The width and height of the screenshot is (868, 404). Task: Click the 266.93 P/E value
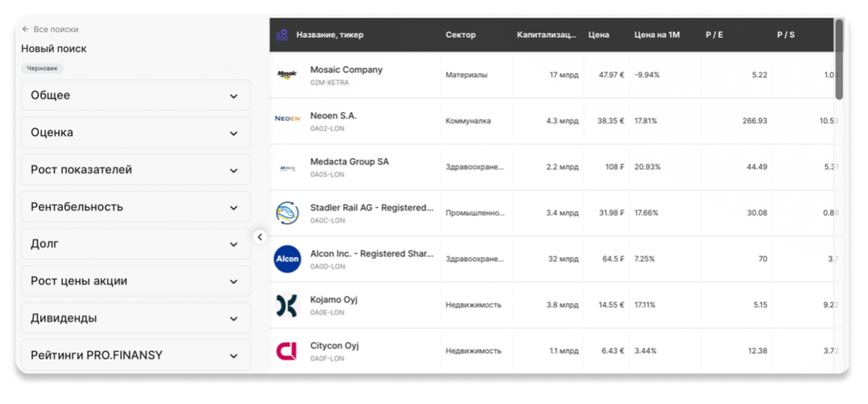(755, 121)
